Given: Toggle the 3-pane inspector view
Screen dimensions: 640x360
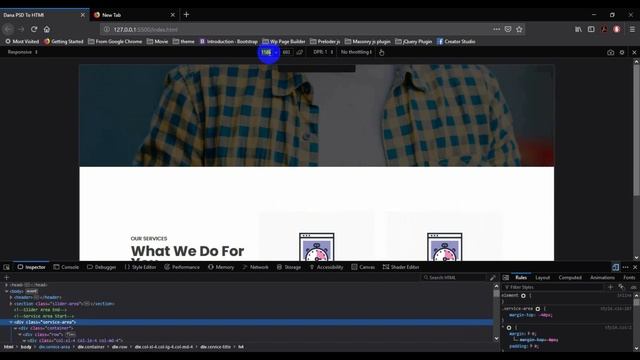Looking at the screenshot, I should (x=506, y=278).
